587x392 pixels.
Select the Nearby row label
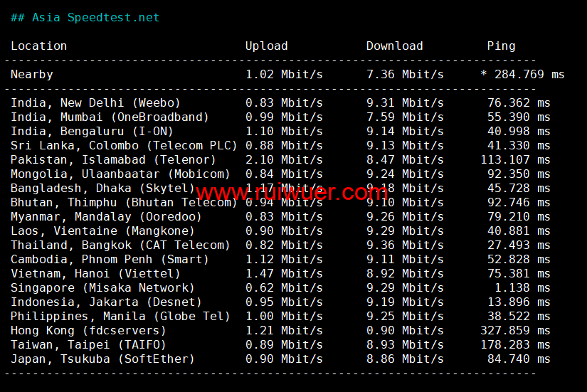pyautogui.click(x=31, y=75)
